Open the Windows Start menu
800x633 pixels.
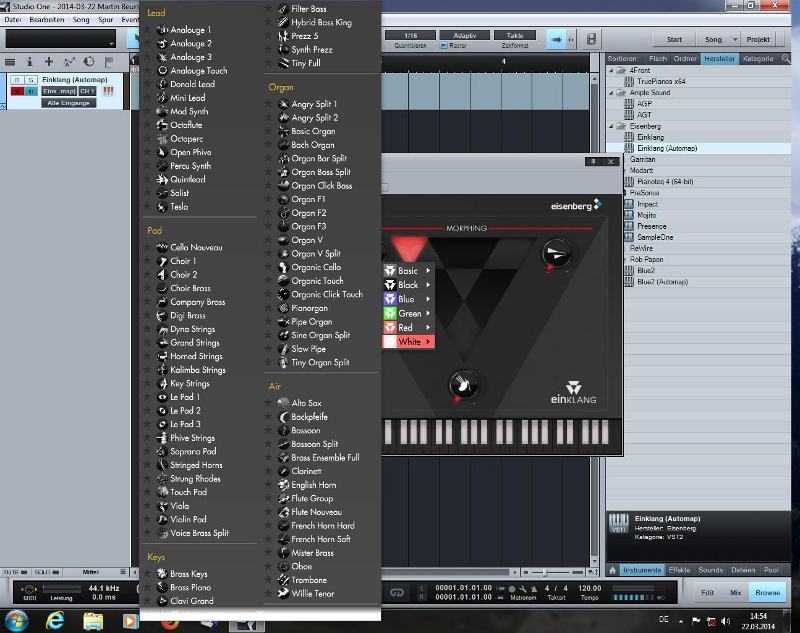pyautogui.click(x=16, y=621)
